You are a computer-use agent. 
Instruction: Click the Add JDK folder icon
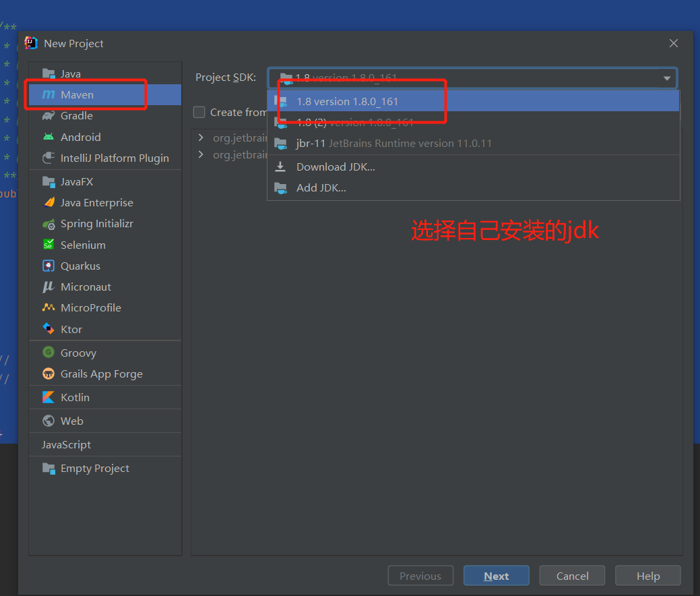(x=280, y=188)
